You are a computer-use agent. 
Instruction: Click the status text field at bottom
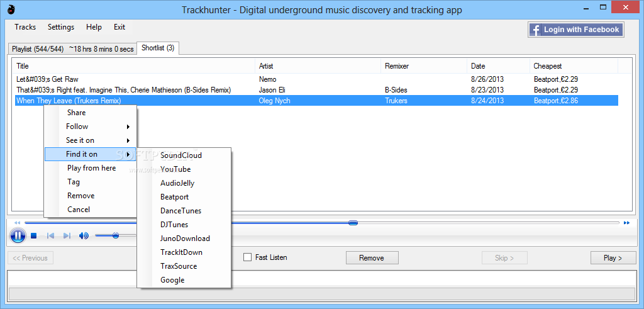(x=321, y=278)
